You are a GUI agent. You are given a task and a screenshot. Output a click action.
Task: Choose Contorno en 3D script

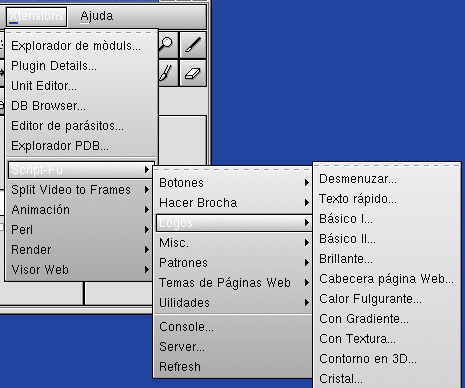(387, 359)
